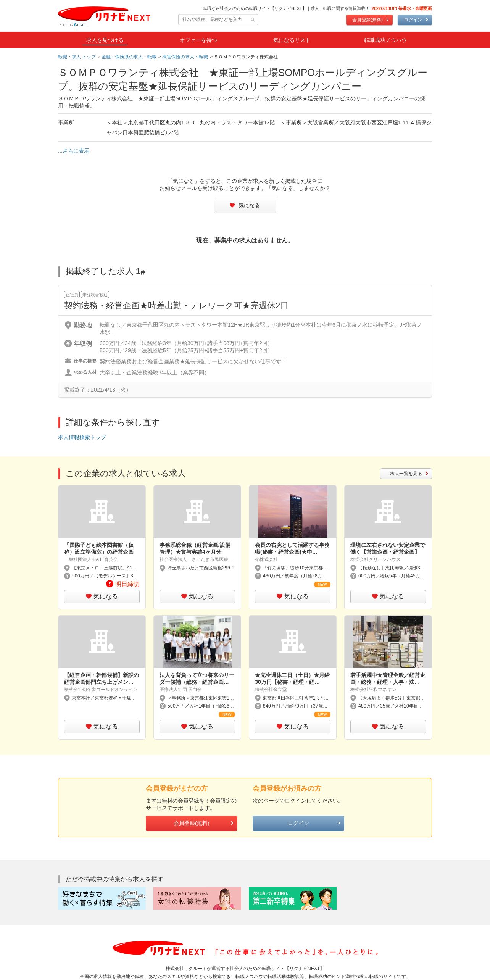Image resolution: width=490 pixels, height=980 pixels.
Task: Open 【経営企画・幹部候補】 job title link
Action: pos(102,679)
